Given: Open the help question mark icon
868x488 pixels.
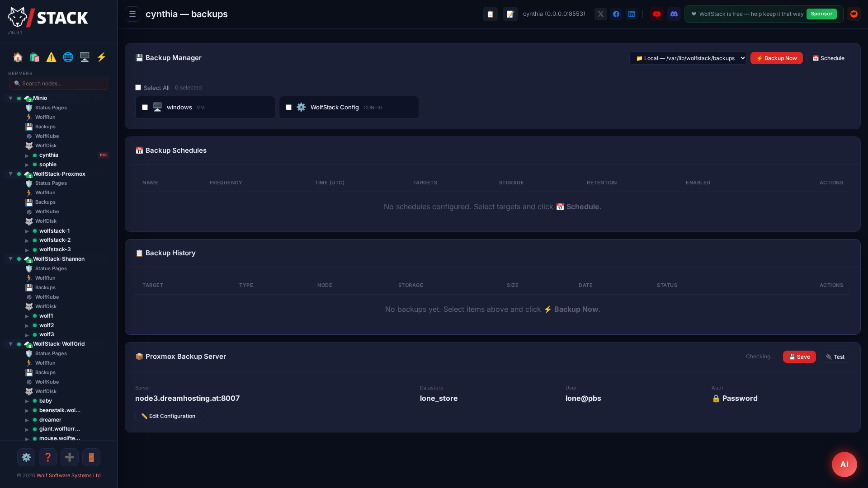Looking at the screenshot, I should pos(48,457).
